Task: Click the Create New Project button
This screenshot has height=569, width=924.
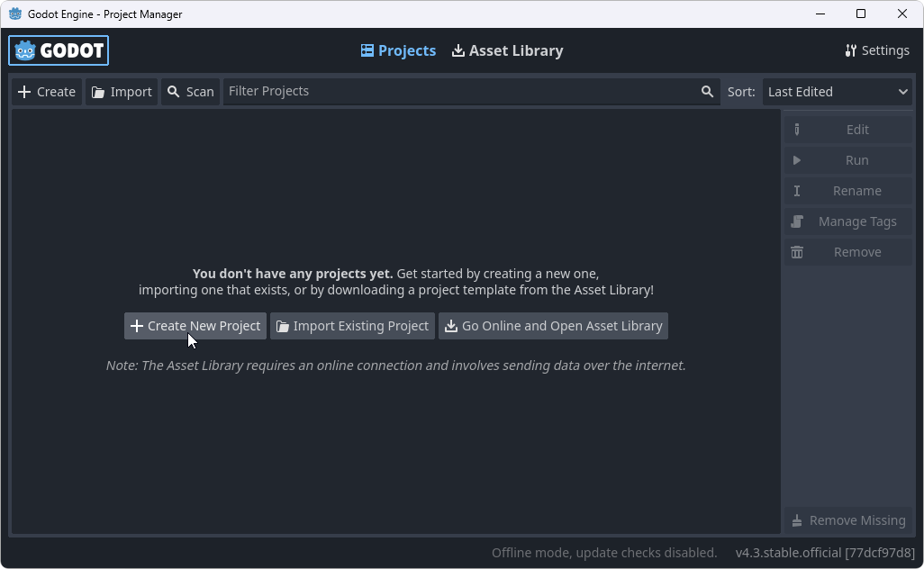Action: 195,326
